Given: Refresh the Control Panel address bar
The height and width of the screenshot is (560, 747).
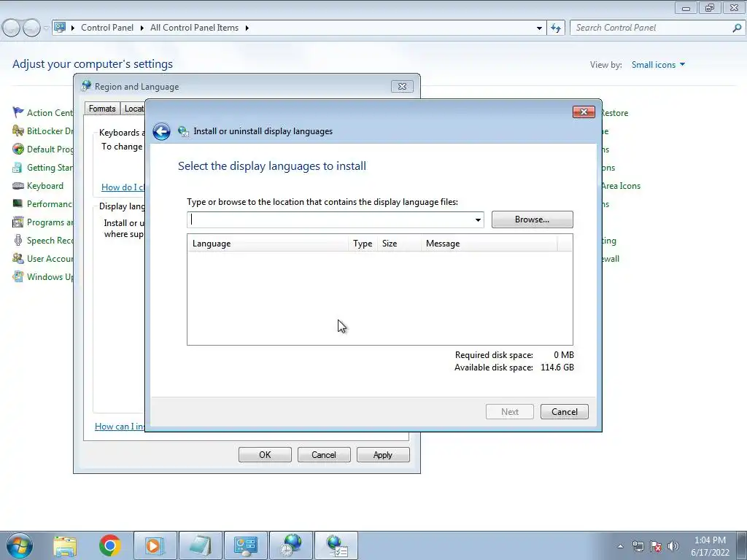Looking at the screenshot, I should (555, 28).
